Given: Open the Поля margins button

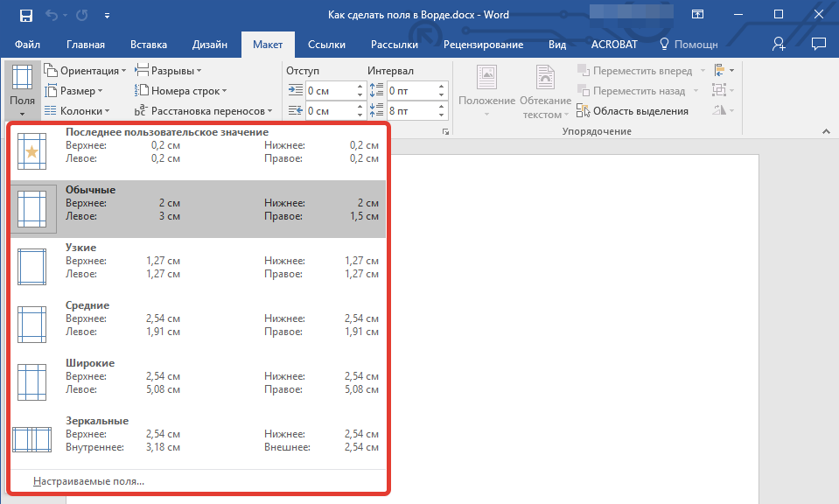Looking at the screenshot, I should click(x=23, y=90).
